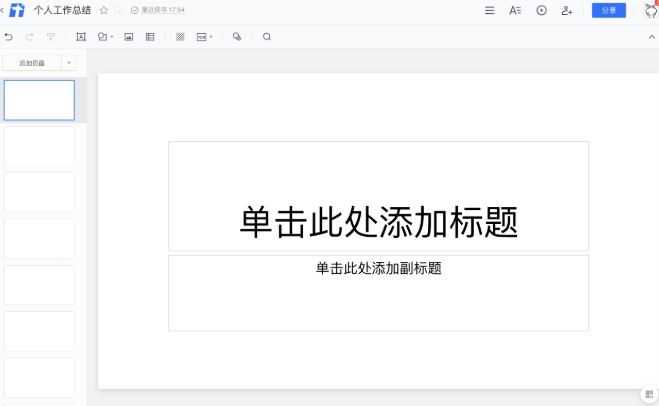
Task: Click the 单击此处添加副标题 subtitle placeholder
Action: [378, 293]
